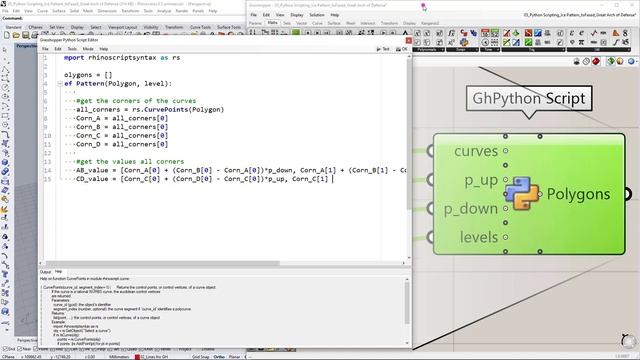Expand the Time panel dropdown bar
Image resolution: width=640 pixels, height=360 pixels.
[x=490, y=49]
